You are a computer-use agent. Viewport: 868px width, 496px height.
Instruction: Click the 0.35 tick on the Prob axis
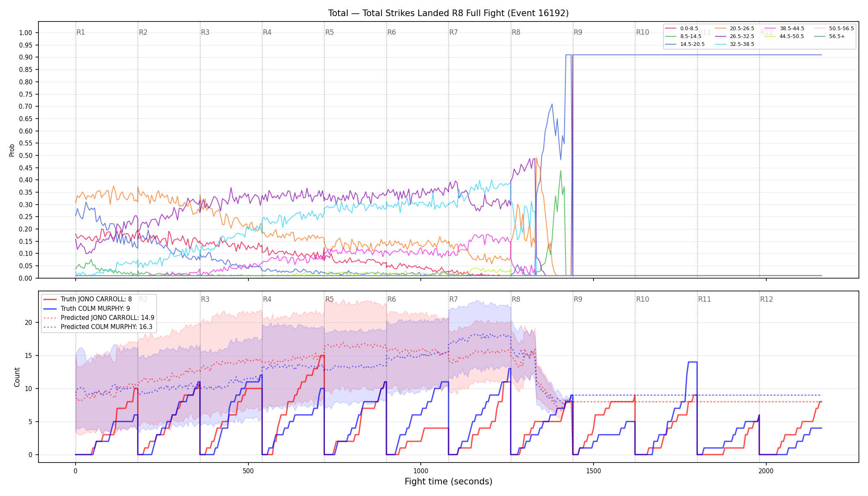(x=26, y=193)
